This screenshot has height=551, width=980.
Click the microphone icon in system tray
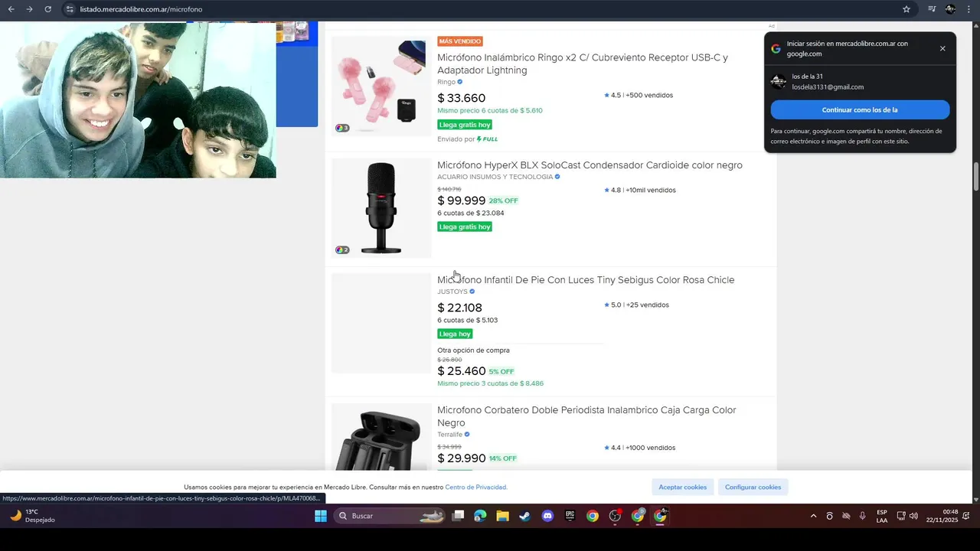pyautogui.click(x=862, y=516)
